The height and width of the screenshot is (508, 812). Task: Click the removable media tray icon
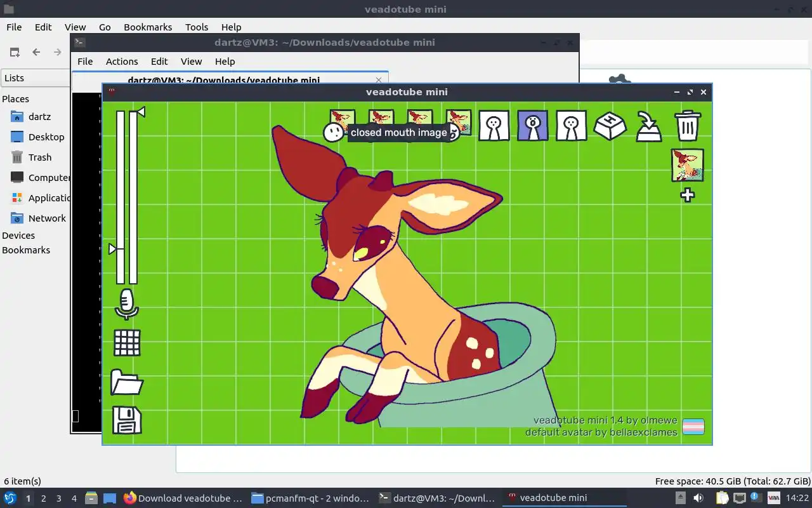(x=680, y=498)
